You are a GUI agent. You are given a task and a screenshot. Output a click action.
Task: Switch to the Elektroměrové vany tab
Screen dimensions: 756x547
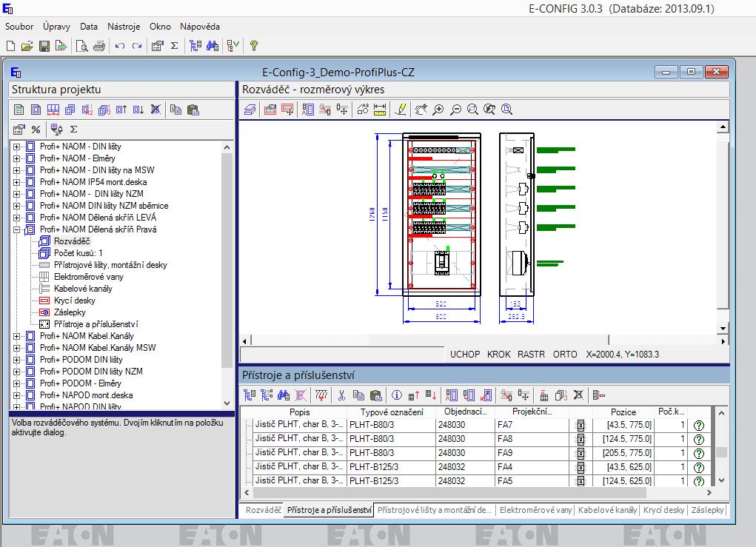[x=535, y=510]
